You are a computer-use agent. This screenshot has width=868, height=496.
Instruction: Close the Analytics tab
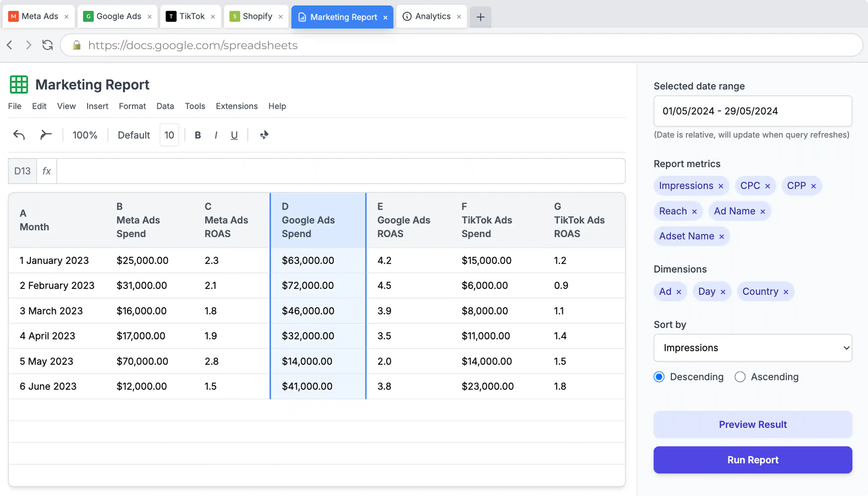[459, 17]
